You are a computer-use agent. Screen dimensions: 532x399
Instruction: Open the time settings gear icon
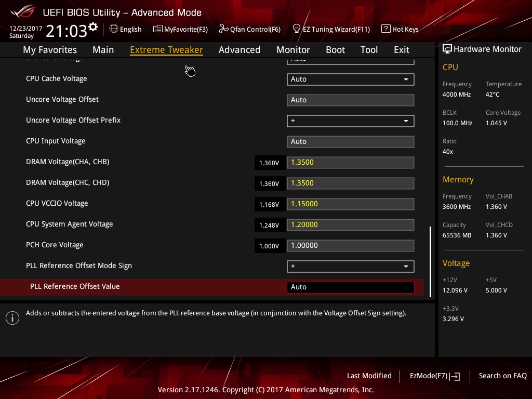coord(93,26)
